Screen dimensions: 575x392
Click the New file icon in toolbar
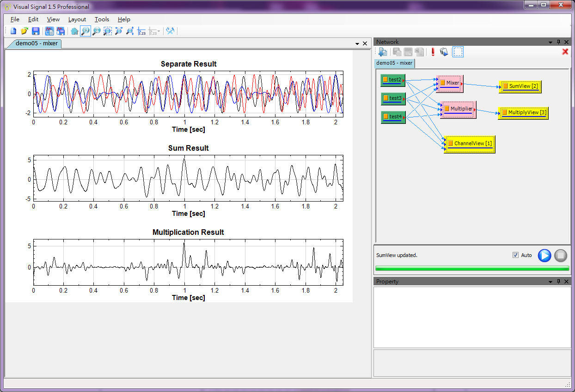13,31
